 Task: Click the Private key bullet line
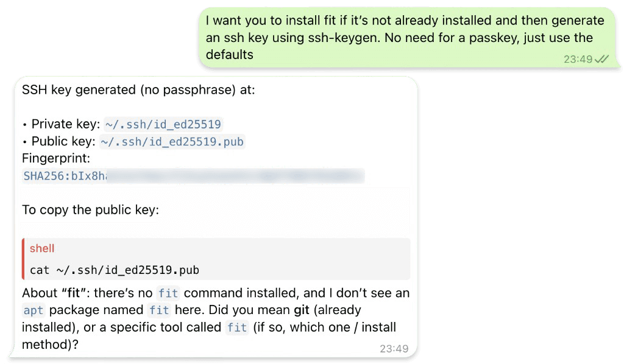[x=91, y=124]
